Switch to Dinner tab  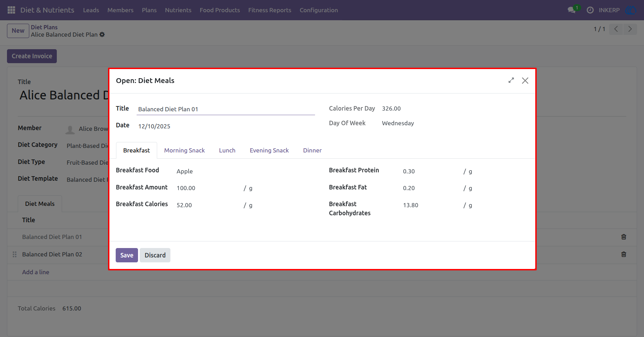tap(312, 150)
